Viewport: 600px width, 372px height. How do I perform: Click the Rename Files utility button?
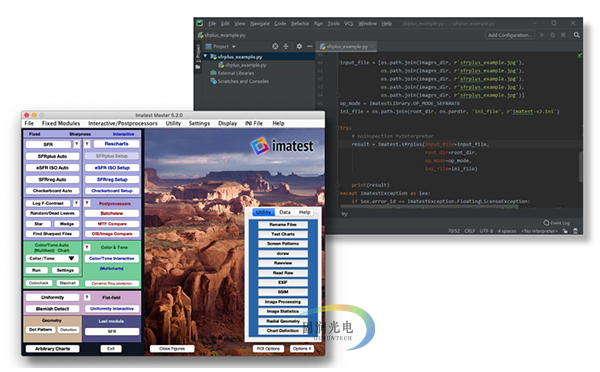tap(283, 224)
